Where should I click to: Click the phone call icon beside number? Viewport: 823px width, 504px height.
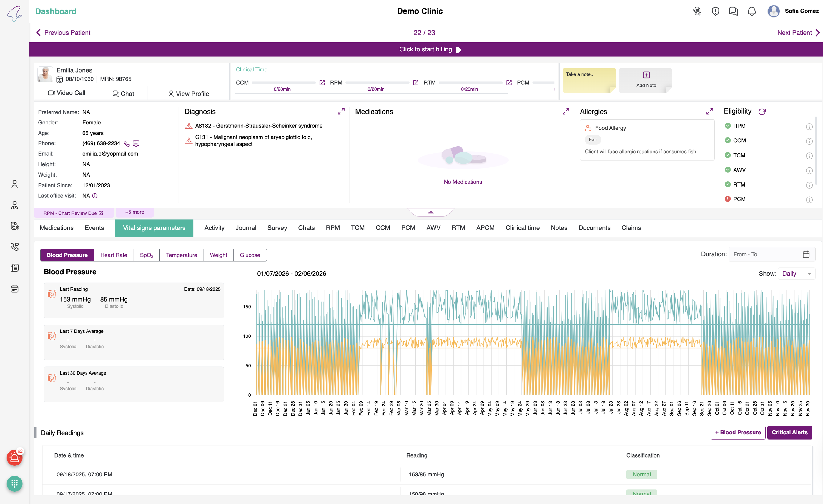tap(126, 143)
